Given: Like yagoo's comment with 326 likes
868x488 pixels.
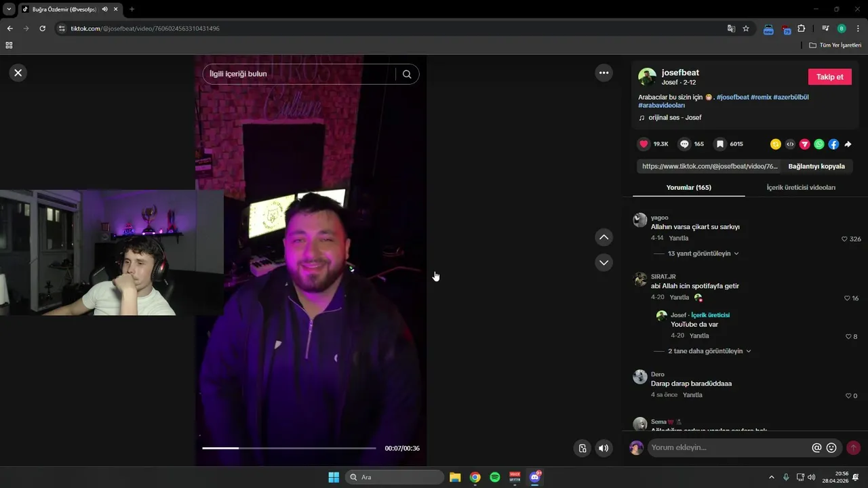Looking at the screenshot, I should click(x=845, y=239).
